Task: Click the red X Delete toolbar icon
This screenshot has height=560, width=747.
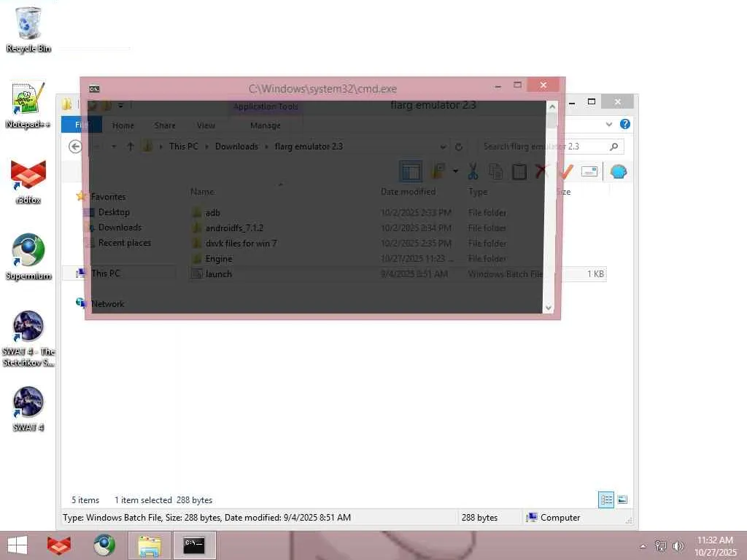Action: click(541, 171)
